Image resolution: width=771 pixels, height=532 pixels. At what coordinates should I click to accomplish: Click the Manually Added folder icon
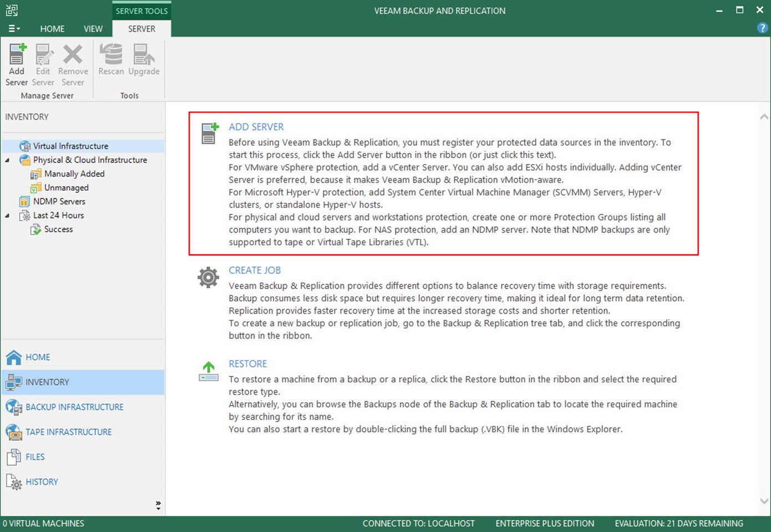point(36,174)
